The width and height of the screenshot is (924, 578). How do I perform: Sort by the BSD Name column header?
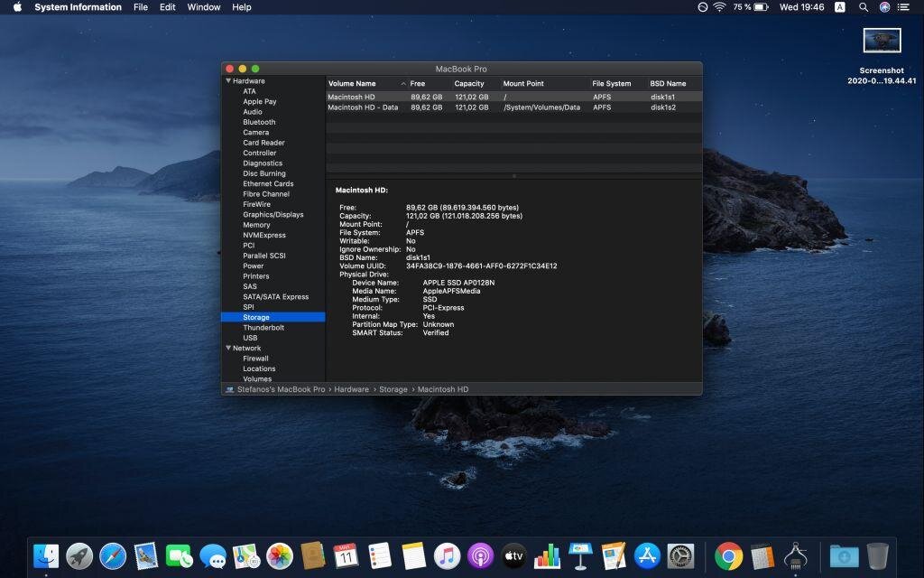pos(668,84)
